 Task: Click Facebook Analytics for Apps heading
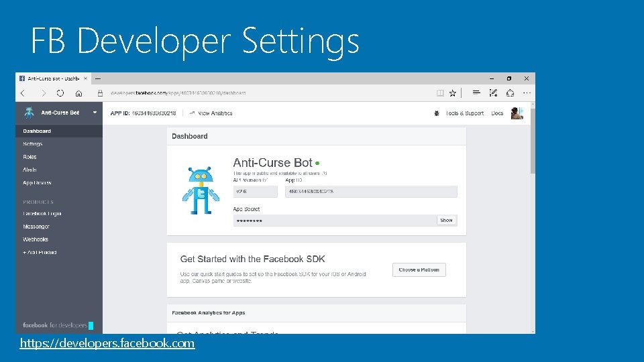[x=209, y=313]
